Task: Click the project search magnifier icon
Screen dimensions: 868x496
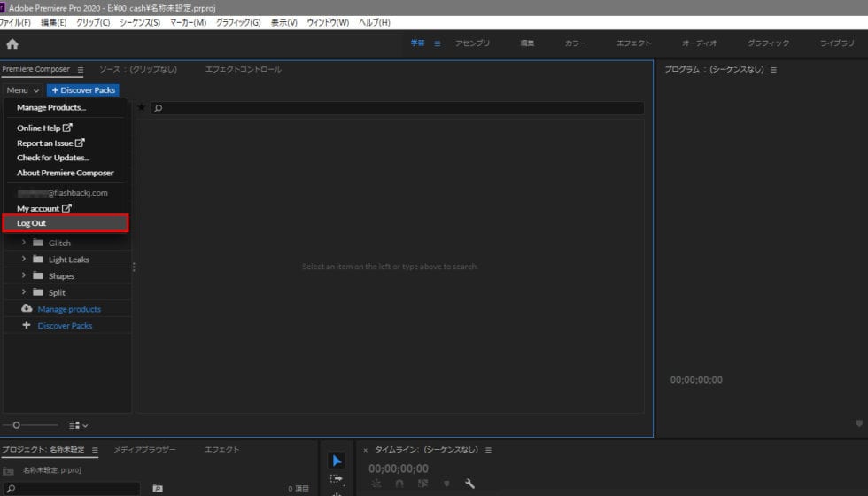Action: (x=11, y=489)
